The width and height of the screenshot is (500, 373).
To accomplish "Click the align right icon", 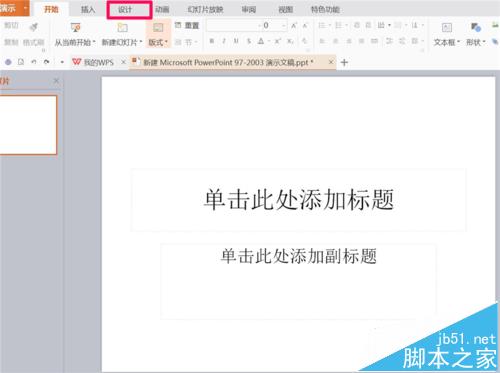I will 349,41.
